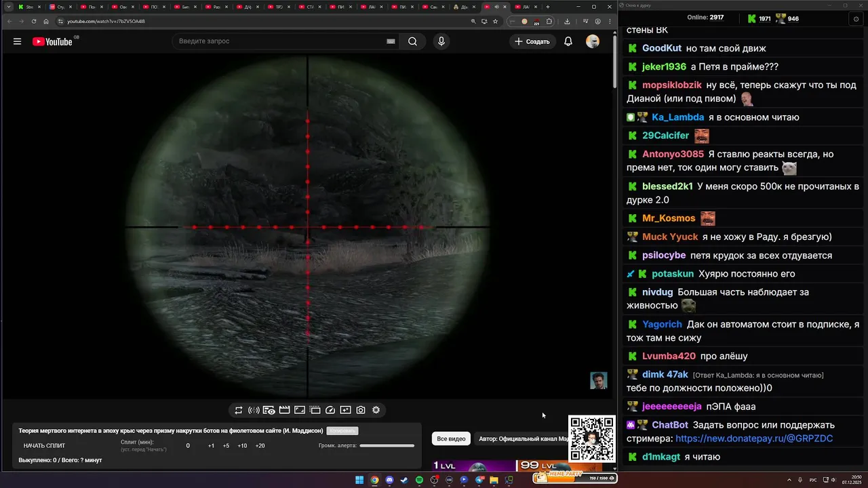The width and height of the screenshot is (868, 488).
Task: Open Spotify from the taskbar
Action: point(419,480)
